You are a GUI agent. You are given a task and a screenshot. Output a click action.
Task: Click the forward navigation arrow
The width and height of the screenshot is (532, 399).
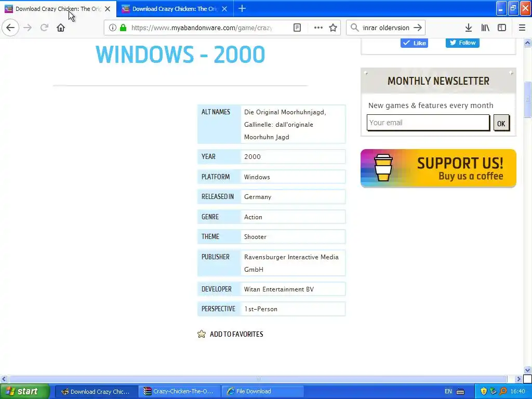click(x=28, y=28)
